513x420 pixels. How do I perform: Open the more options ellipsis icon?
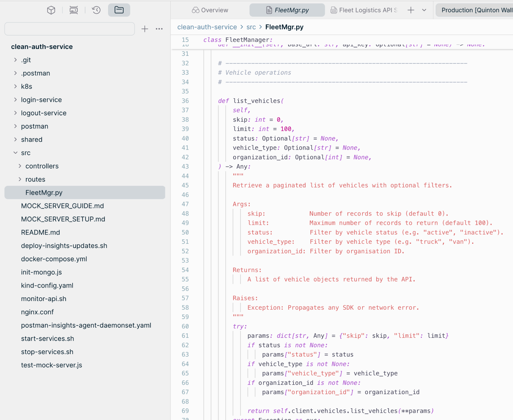tap(159, 29)
